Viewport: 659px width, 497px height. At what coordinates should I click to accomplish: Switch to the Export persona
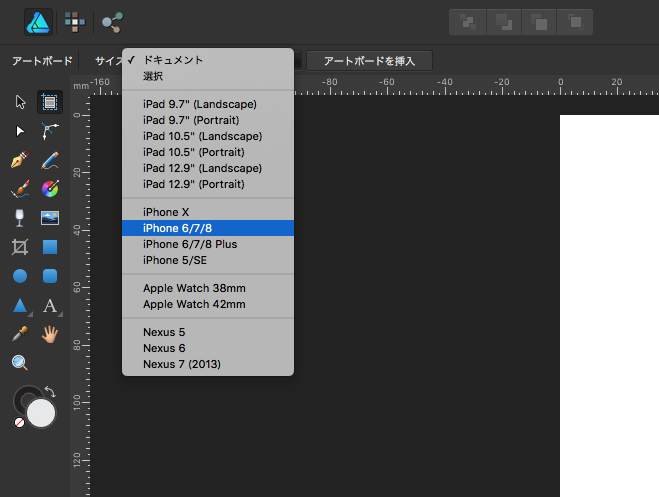pyautogui.click(x=112, y=22)
